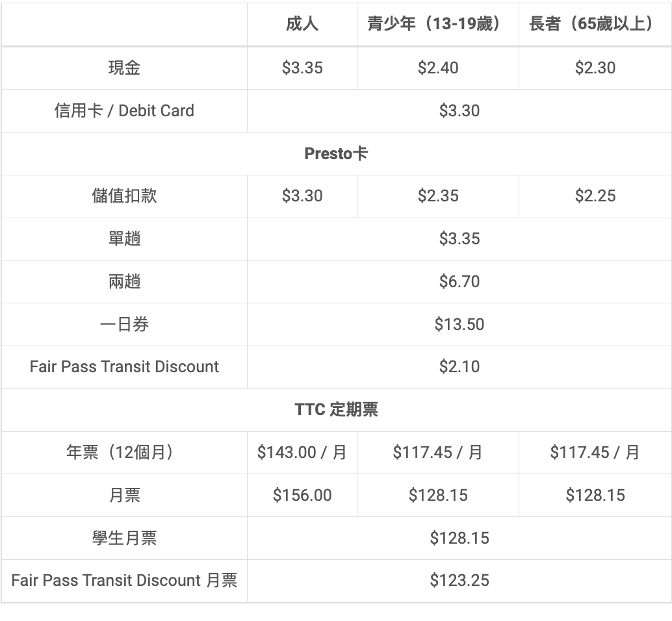The width and height of the screenshot is (672, 621).
Task: Select the TTC 定期票 section heading
Action: tap(336, 409)
